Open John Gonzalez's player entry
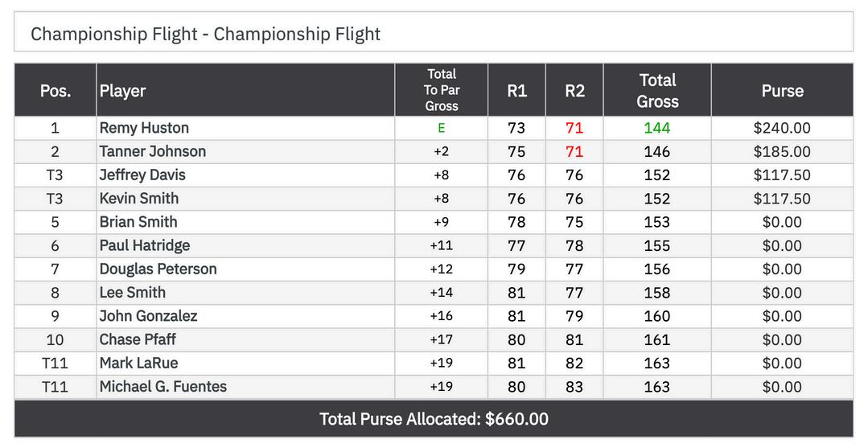The height and width of the screenshot is (448, 868). click(148, 316)
